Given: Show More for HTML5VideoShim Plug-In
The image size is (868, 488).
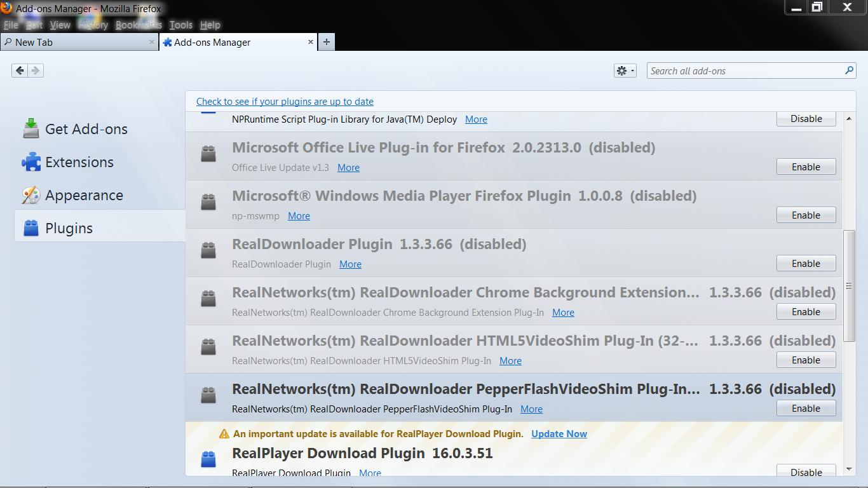Looking at the screenshot, I should tap(510, 361).
